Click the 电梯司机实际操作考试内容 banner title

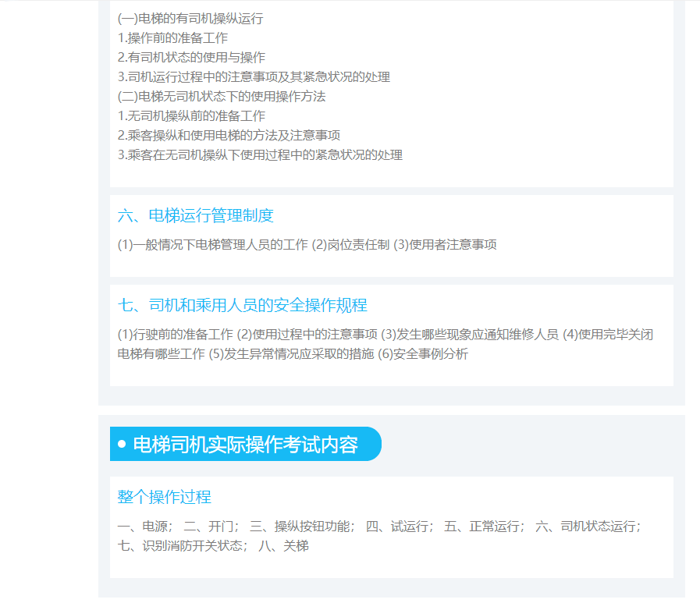point(245,445)
